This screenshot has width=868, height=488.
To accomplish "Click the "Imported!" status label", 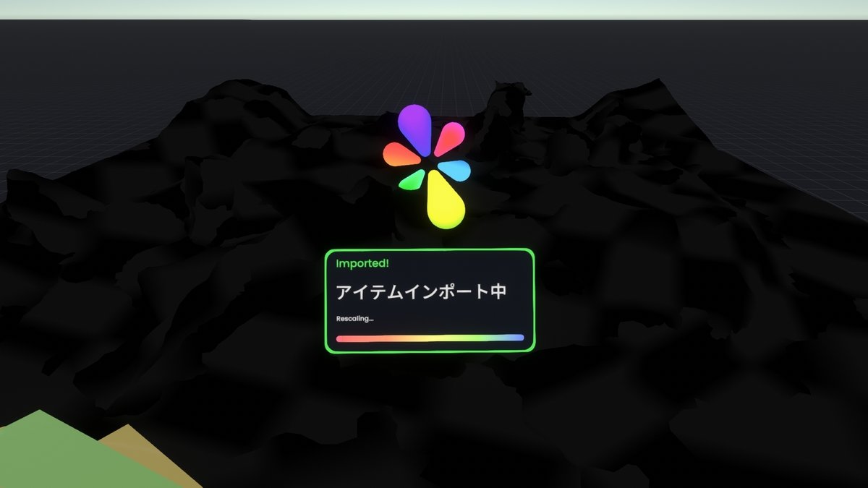I will click(x=362, y=263).
